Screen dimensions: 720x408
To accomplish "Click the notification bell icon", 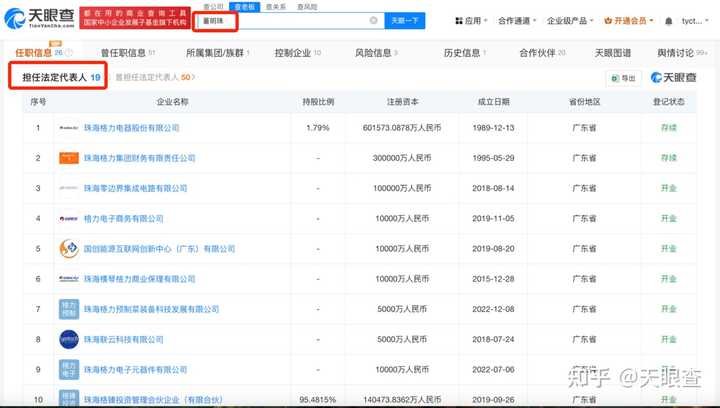I will (669, 21).
